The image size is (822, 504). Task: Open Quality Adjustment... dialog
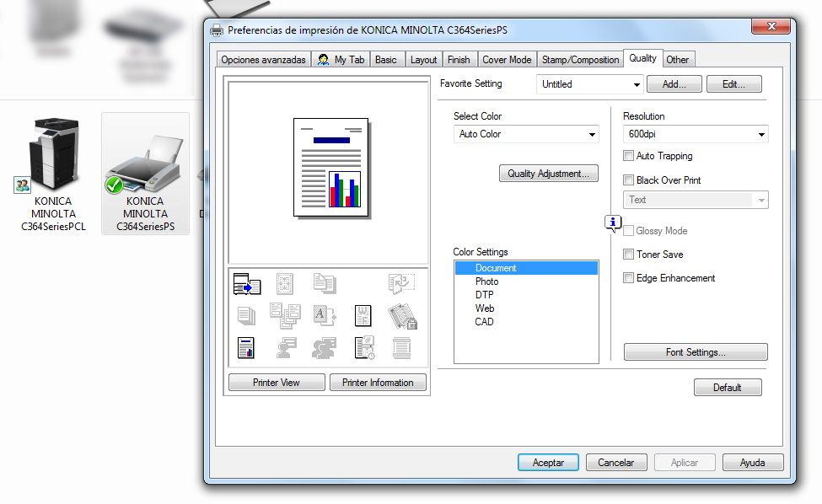click(548, 174)
